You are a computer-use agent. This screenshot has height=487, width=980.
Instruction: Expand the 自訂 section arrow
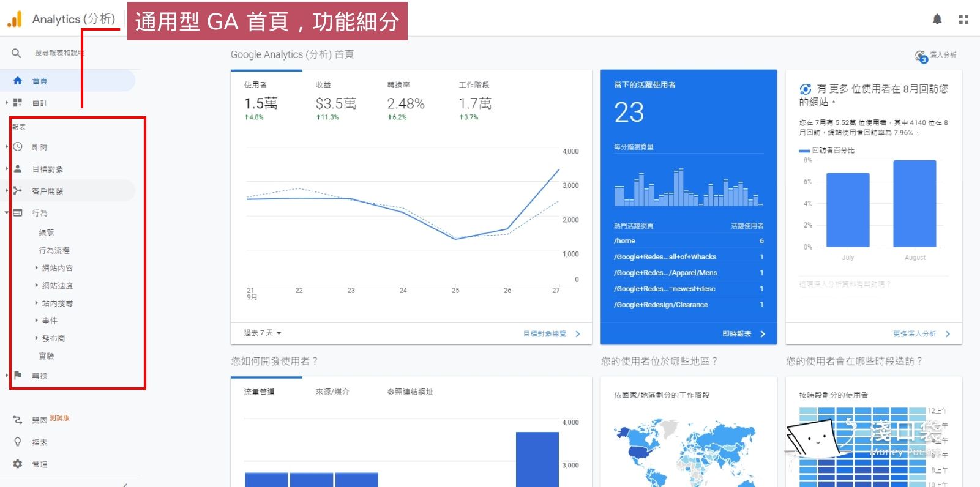point(7,103)
